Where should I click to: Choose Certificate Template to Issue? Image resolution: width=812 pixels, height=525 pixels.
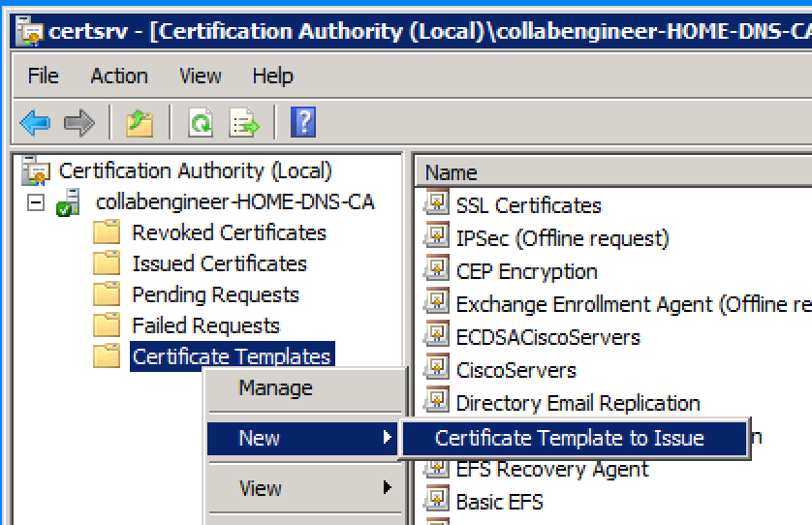click(x=570, y=438)
